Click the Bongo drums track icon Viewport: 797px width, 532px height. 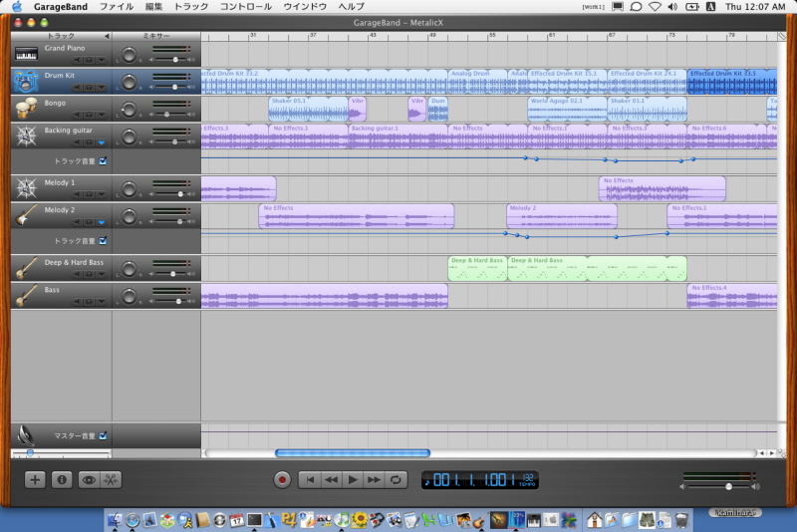click(x=27, y=108)
